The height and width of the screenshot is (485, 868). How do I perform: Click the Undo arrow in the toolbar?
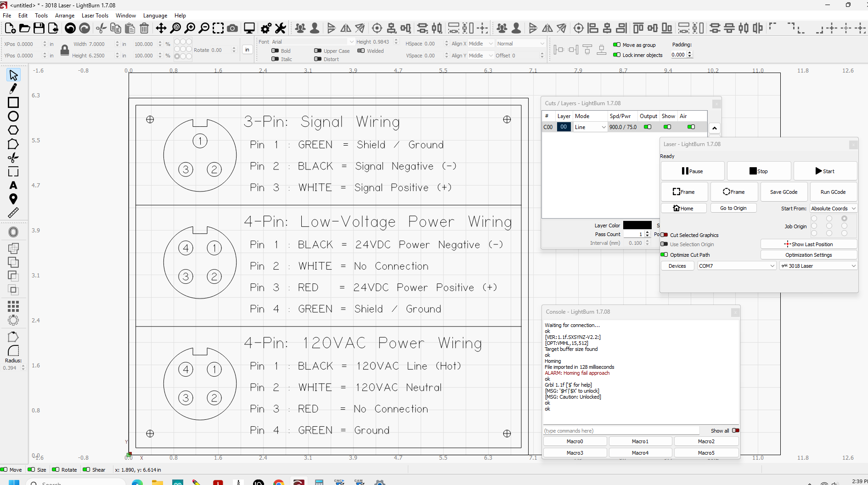click(x=70, y=28)
